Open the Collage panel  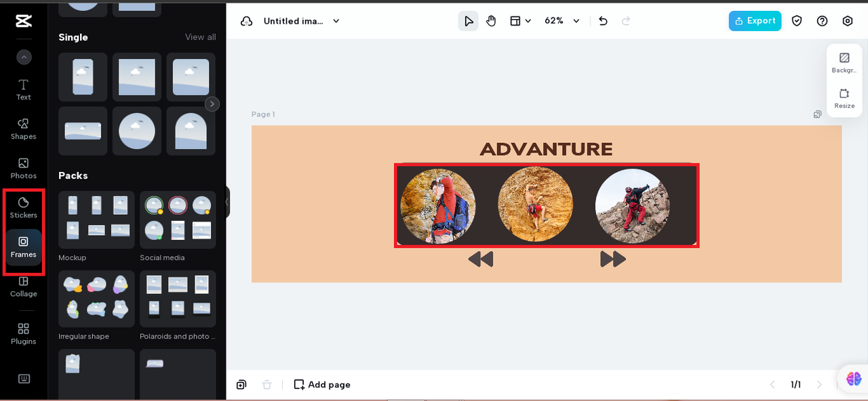coord(24,287)
